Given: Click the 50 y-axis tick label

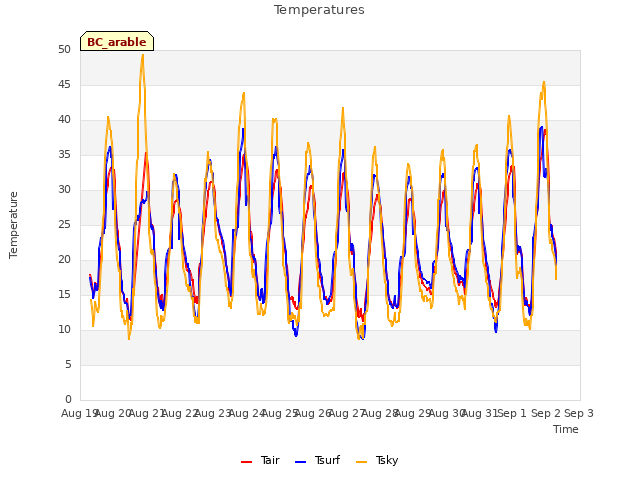Looking at the screenshot, I should click(64, 49).
